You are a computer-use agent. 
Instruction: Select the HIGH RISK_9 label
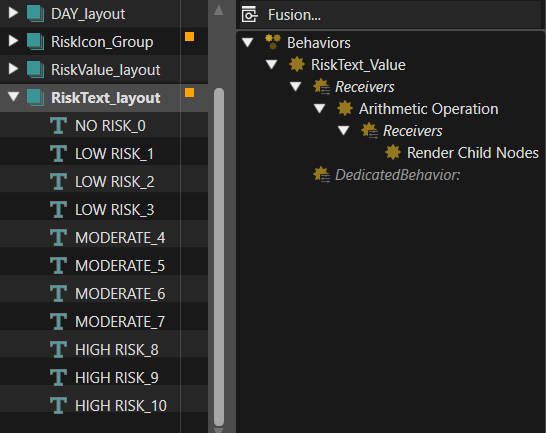coord(117,378)
